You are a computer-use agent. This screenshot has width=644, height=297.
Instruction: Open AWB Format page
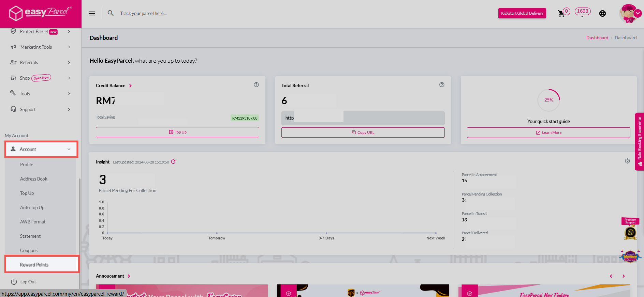coord(33,222)
